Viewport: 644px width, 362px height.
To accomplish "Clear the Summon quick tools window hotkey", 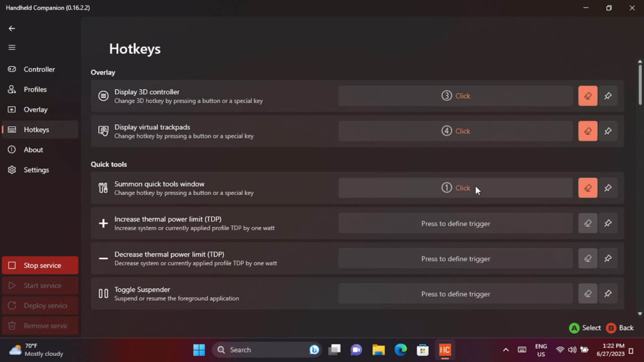I will (x=588, y=188).
